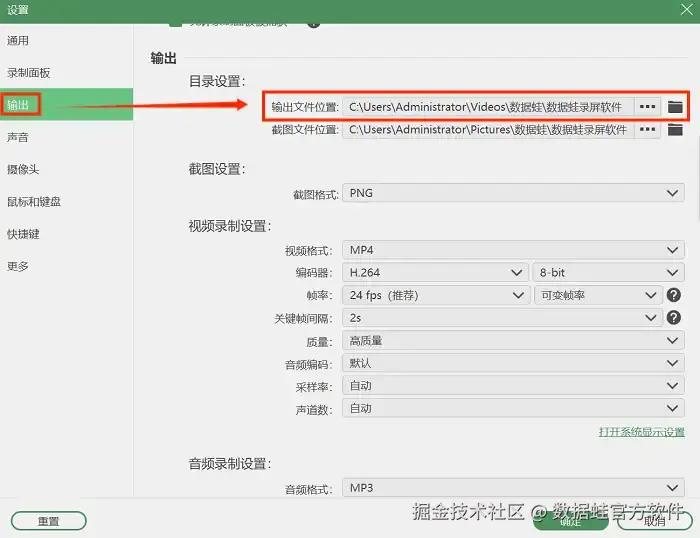Click the output file path text field
This screenshot has height=538, width=700.
488,107
